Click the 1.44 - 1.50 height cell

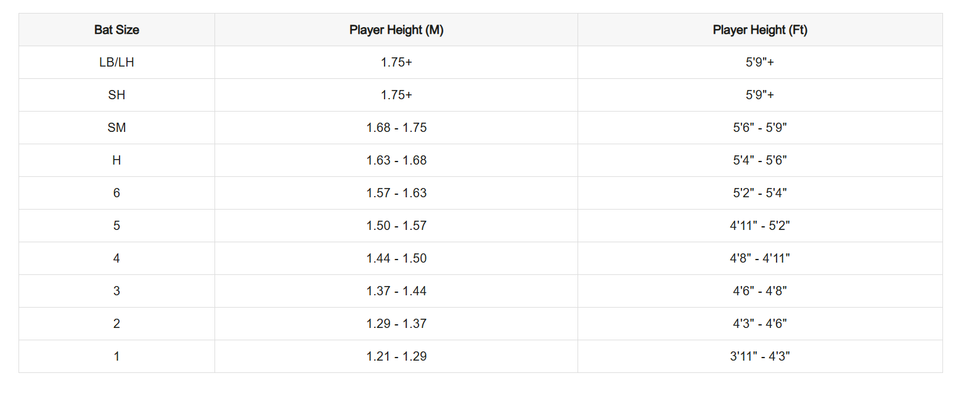click(396, 258)
